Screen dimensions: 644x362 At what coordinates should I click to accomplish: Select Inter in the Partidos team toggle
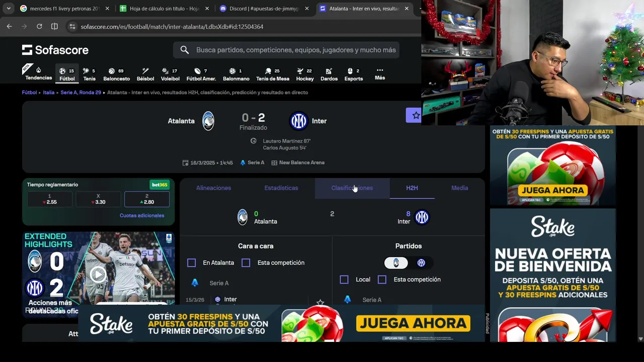421,263
